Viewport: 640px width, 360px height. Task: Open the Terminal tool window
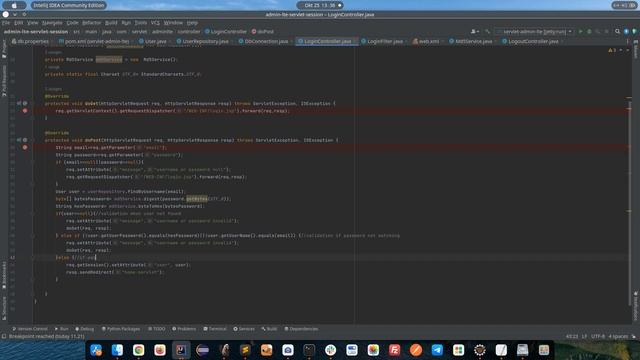point(215,329)
